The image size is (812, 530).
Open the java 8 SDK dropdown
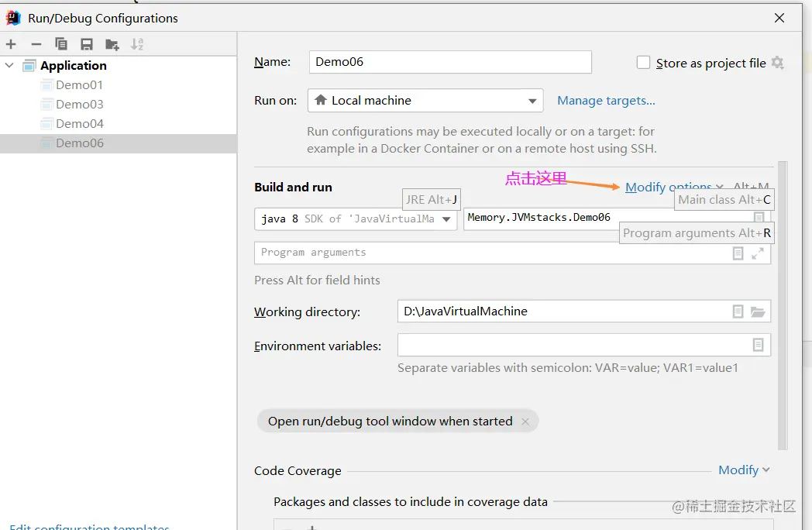pyautogui.click(x=356, y=219)
